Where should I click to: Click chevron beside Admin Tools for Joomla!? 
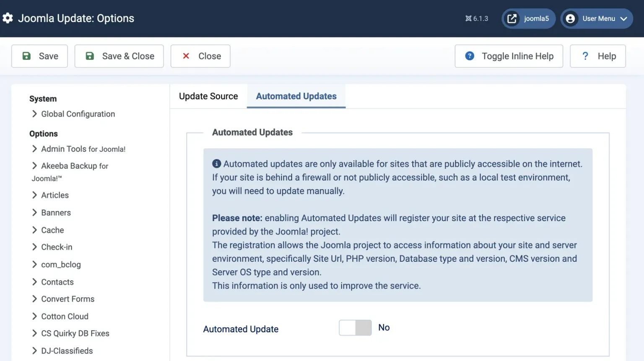coord(34,149)
